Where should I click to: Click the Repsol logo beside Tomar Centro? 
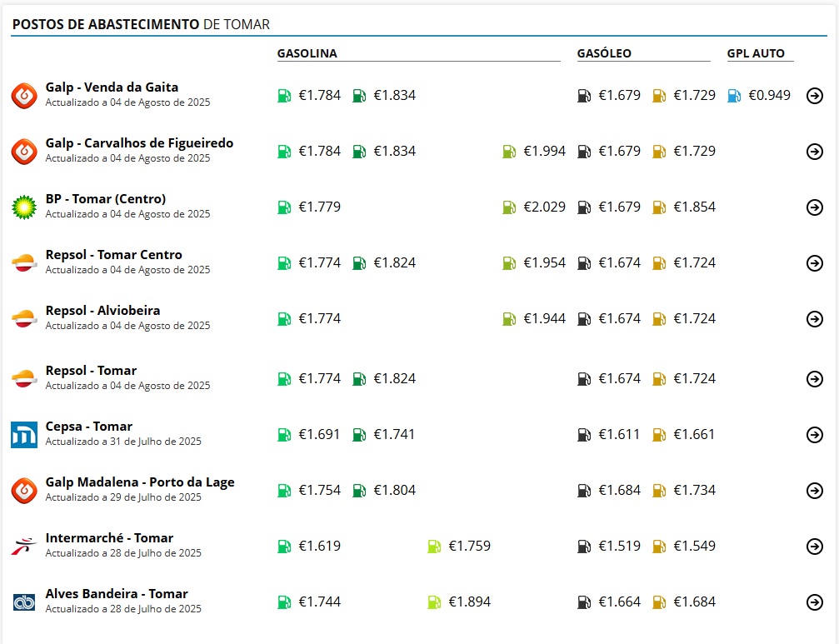pyautogui.click(x=24, y=263)
